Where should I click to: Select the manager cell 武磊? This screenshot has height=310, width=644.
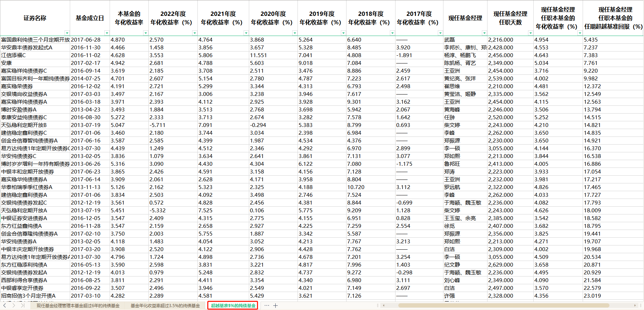(x=465, y=40)
